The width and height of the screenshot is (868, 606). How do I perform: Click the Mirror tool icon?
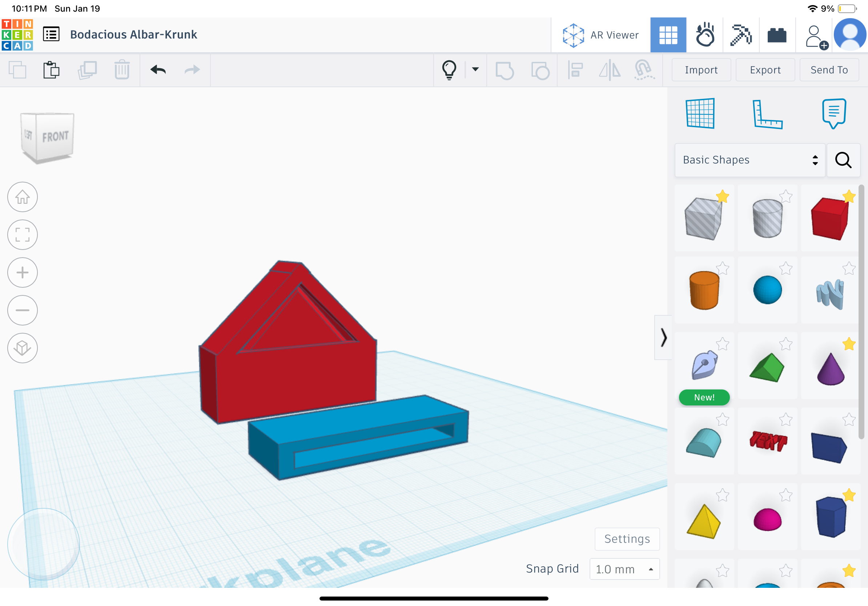pyautogui.click(x=610, y=70)
